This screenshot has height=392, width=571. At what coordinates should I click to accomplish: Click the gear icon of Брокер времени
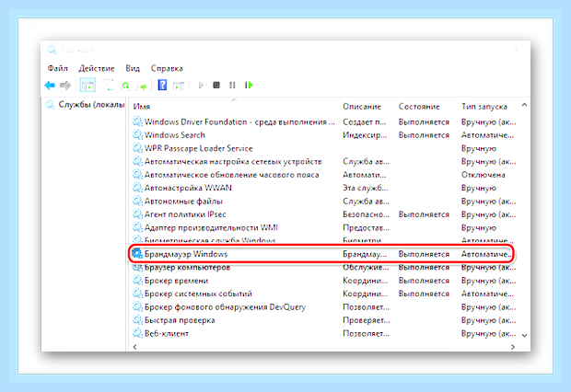coord(137,281)
